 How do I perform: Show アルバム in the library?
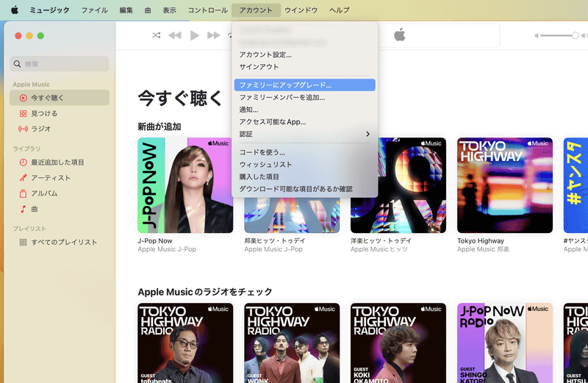click(x=60, y=193)
